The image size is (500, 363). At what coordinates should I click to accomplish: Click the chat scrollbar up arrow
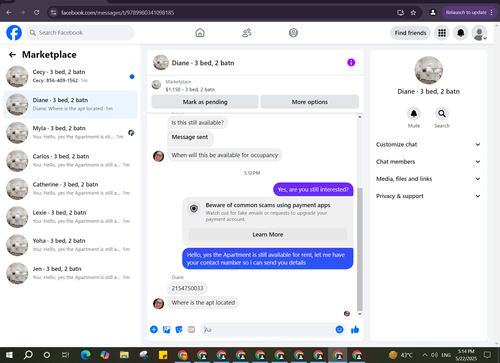(x=360, y=117)
